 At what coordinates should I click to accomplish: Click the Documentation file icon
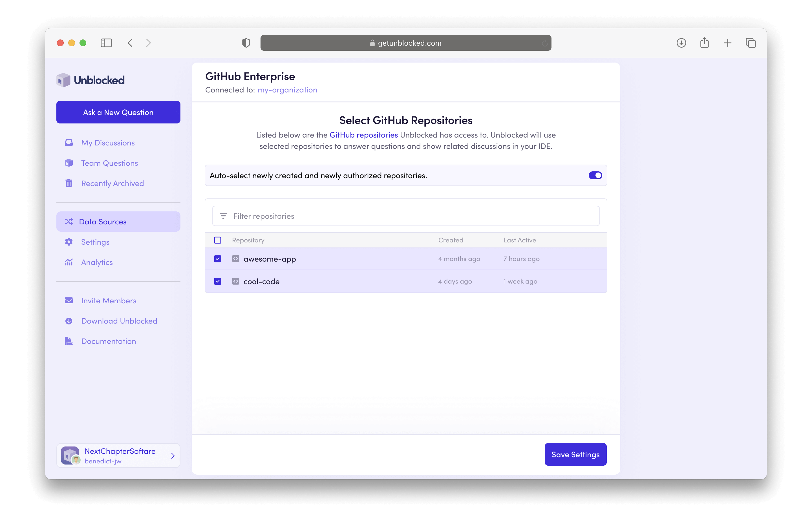click(69, 341)
